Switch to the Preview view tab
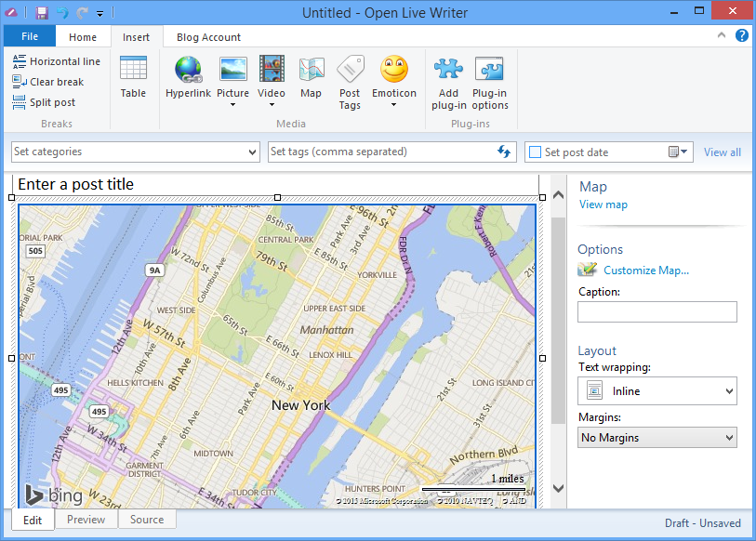Image resolution: width=756 pixels, height=541 pixels. click(86, 520)
